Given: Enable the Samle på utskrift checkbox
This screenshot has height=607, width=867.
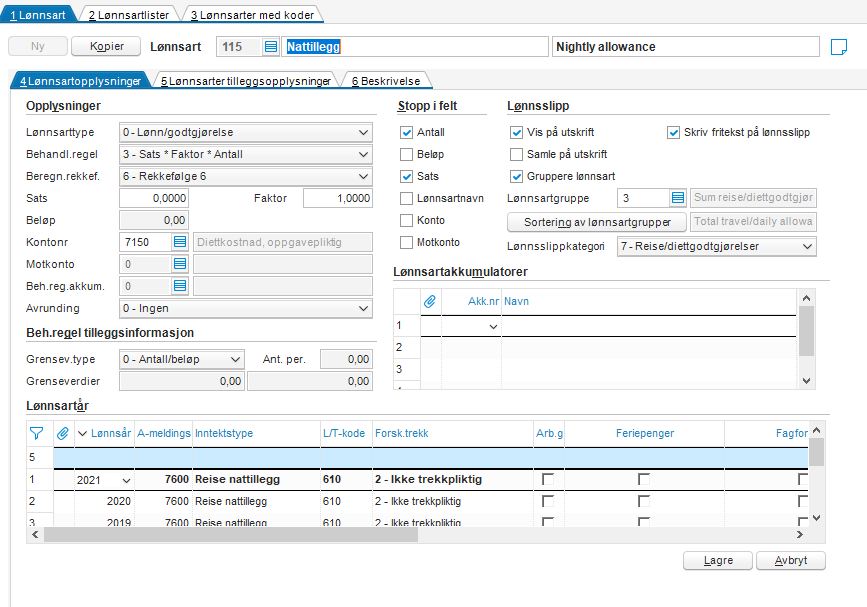Looking at the screenshot, I should 517,154.
